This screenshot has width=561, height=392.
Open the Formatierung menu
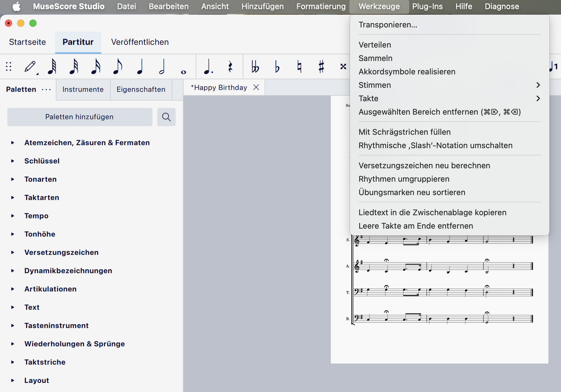tap(321, 7)
